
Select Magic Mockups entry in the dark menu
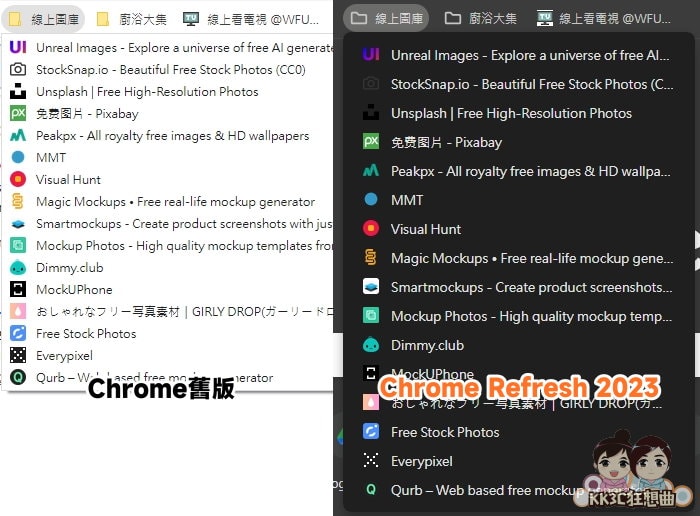click(x=519, y=258)
